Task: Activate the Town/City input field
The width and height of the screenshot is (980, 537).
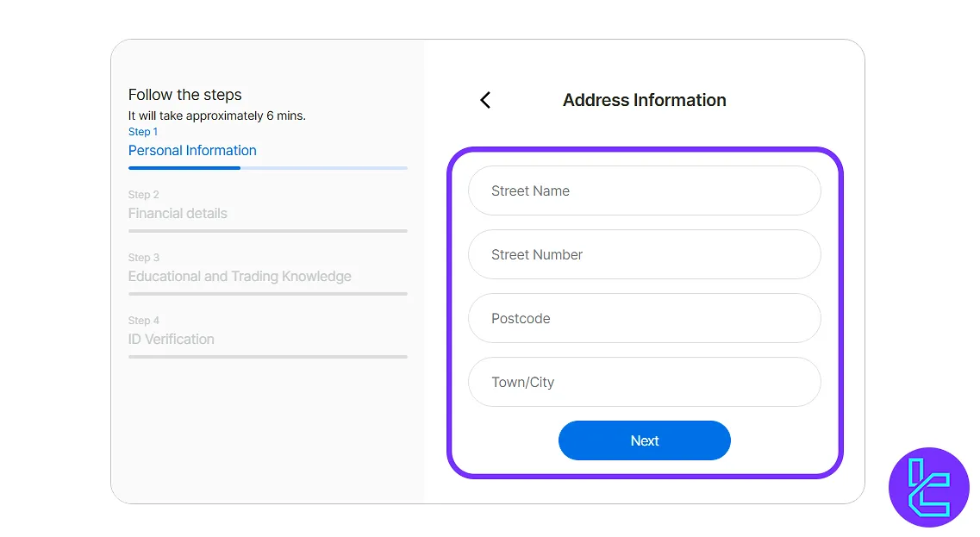Action: 644,382
